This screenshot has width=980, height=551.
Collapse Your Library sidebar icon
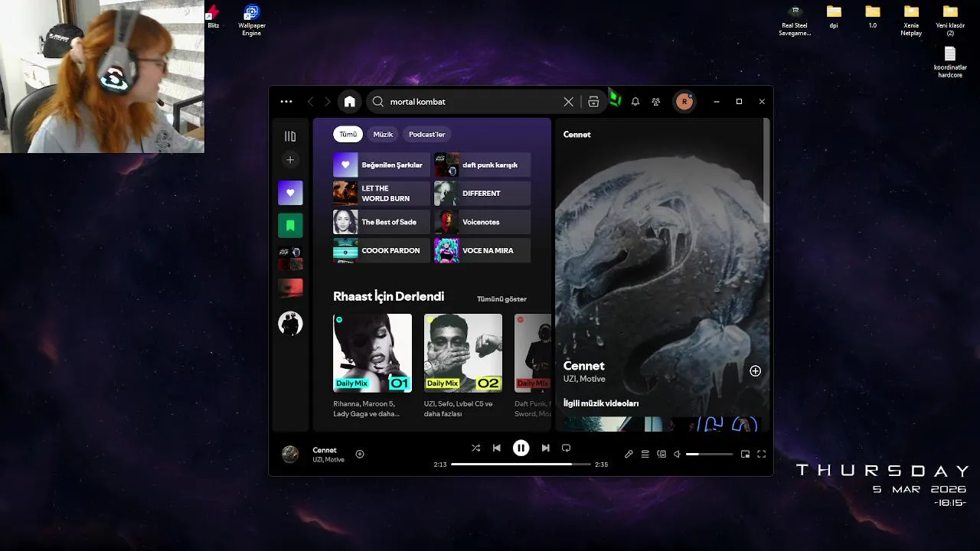pos(290,136)
